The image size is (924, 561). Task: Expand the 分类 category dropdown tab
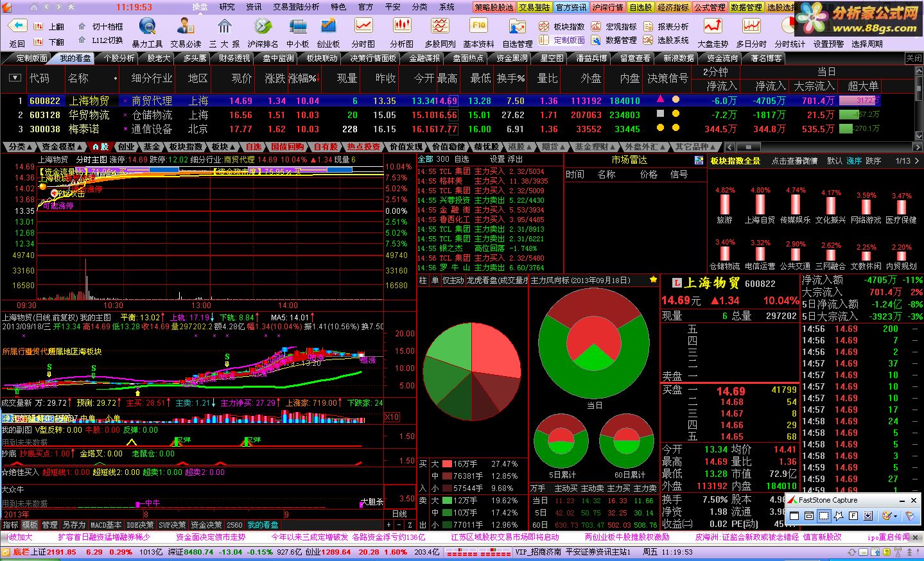pyautogui.click(x=21, y=147)
